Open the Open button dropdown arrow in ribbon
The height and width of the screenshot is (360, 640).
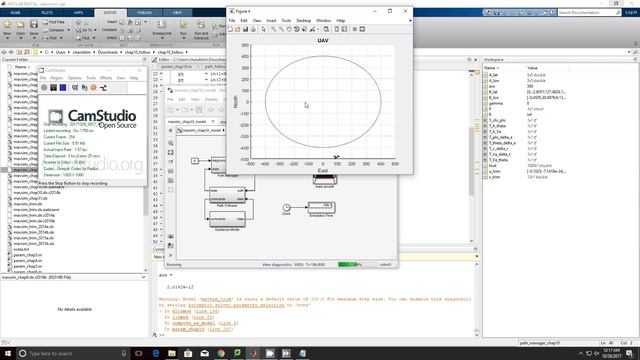pyautogui.click(x=20, y=38)
